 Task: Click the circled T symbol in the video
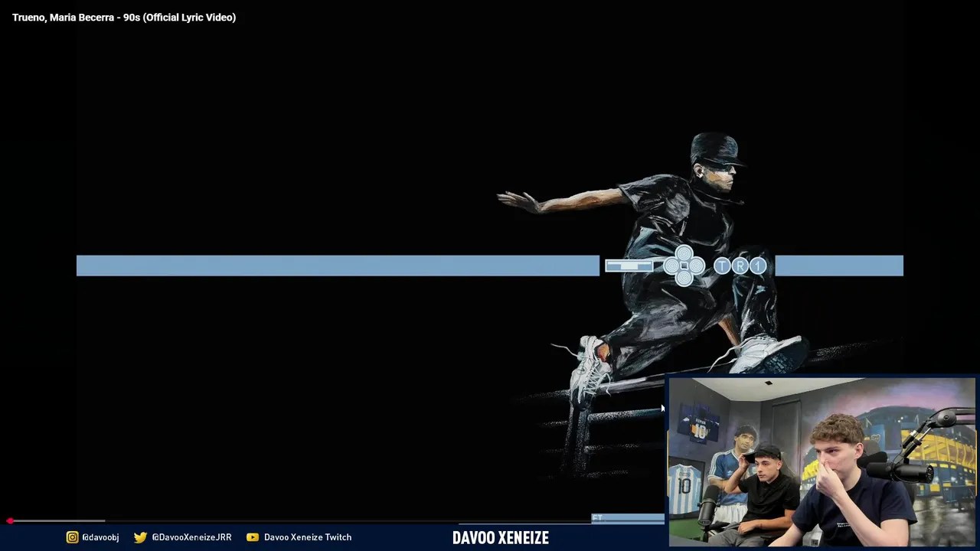[722, 266]
